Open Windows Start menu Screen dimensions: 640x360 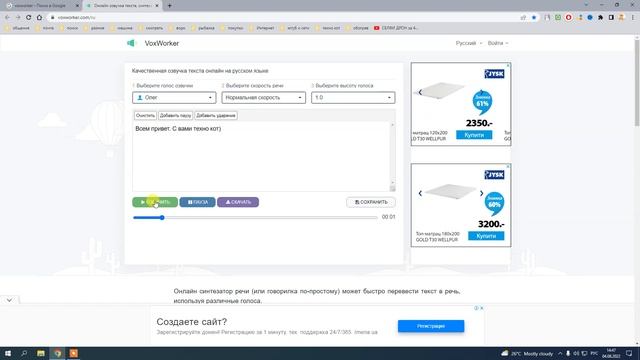click(8, 353)
